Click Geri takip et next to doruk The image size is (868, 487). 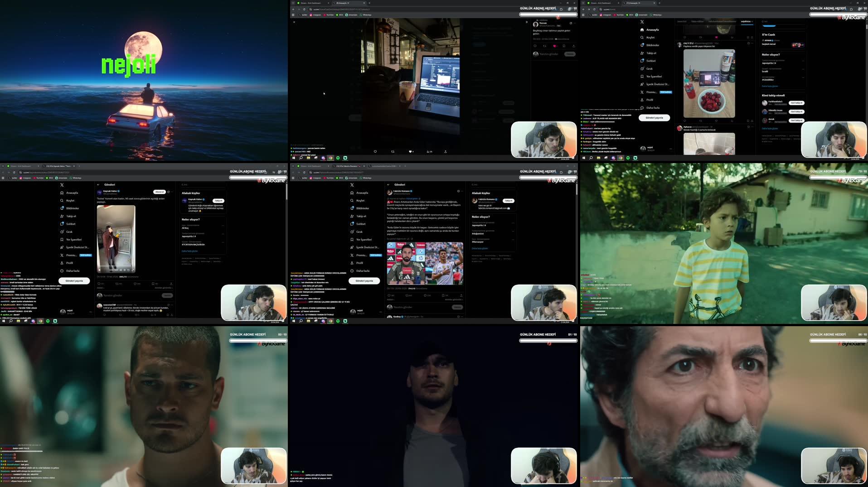tap(796, 120)
